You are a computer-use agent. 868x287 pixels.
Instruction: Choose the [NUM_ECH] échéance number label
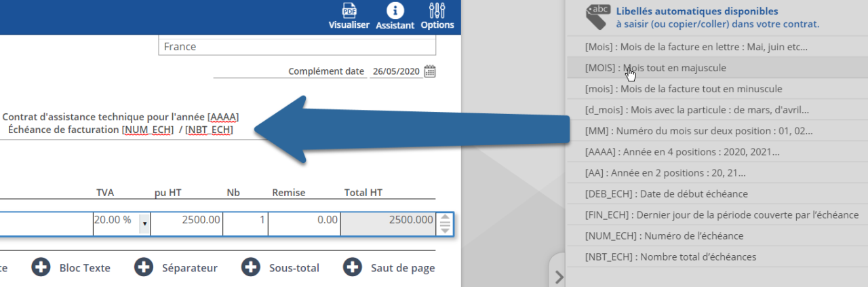664,236
